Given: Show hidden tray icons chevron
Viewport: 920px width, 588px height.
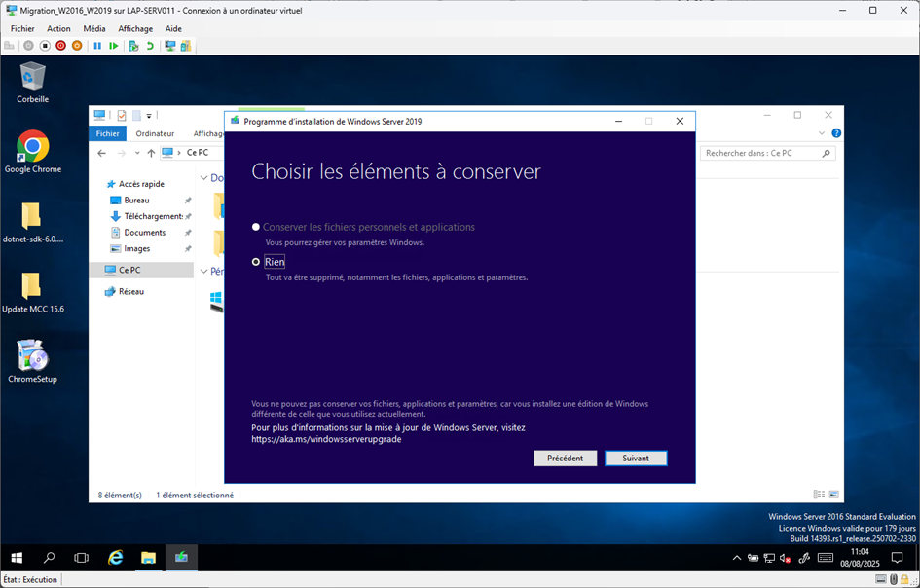Looking at the screenshot, I should pos(737,558).
